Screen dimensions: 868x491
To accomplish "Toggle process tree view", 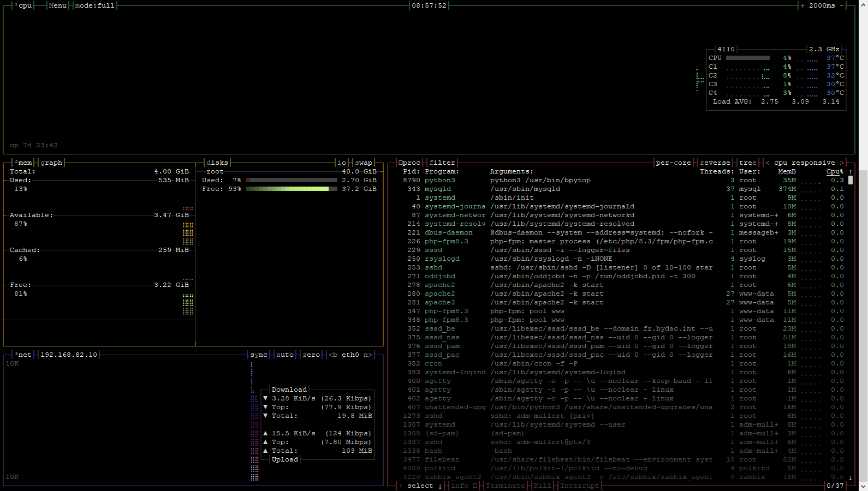I will click(x=748, y=163).
